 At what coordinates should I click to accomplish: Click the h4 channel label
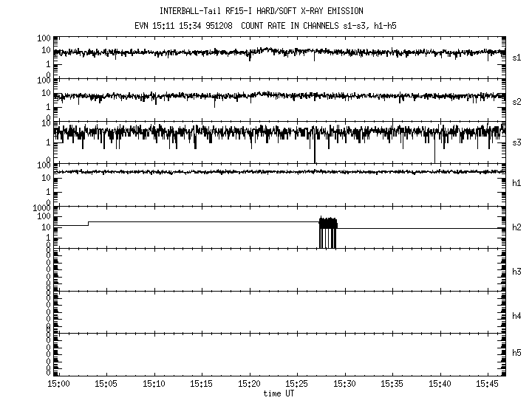click(x=517, y=316)
